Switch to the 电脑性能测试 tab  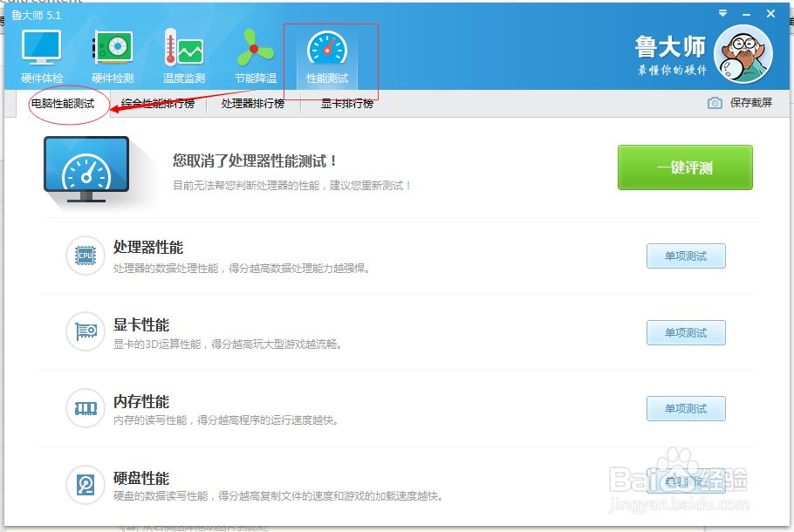(63, 104)
